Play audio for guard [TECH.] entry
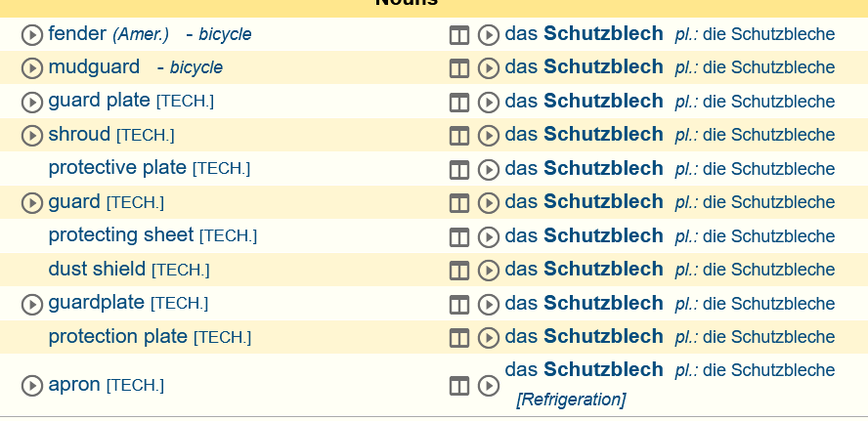The image size is (868, 421). [32, 203]
